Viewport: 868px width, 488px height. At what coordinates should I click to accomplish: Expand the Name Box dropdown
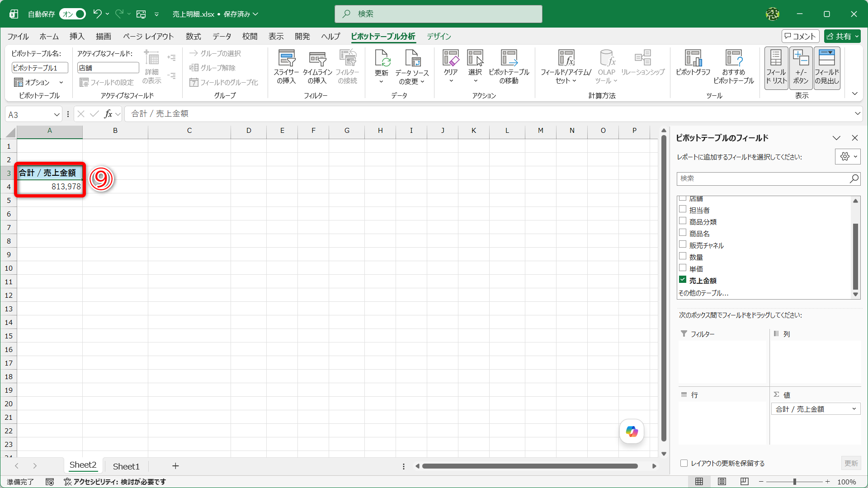pos(57,114)
